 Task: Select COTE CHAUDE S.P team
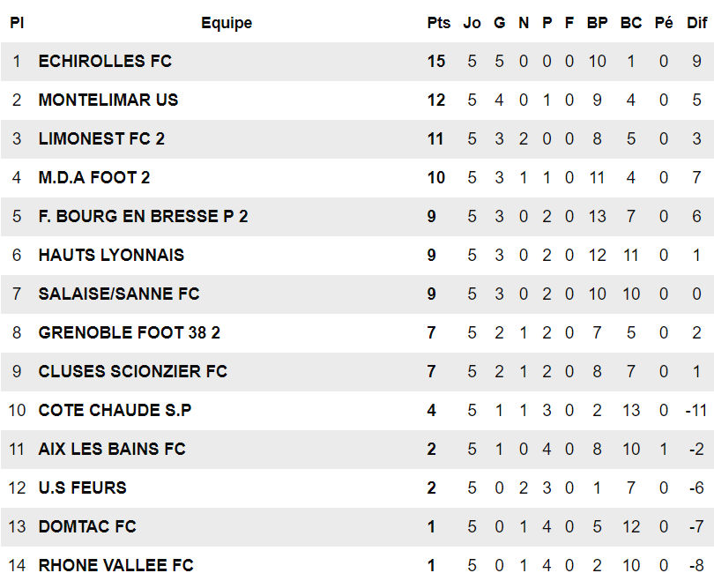pos(115,411)
